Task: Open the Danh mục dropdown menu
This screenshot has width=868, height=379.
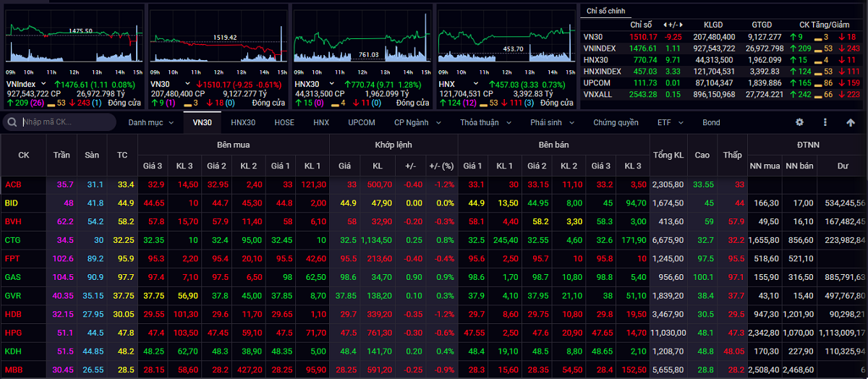Action: coord(150,122)
